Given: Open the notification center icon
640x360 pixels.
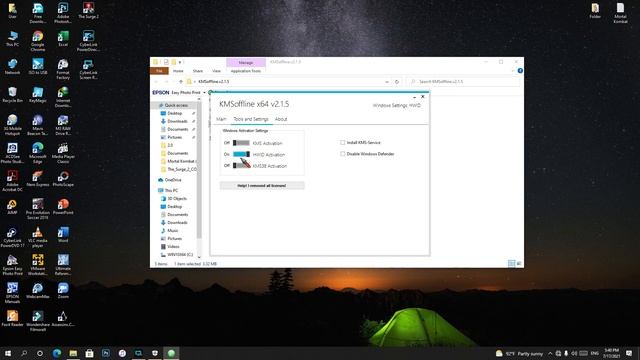Looking at the screenshot, I should point(629,353).
